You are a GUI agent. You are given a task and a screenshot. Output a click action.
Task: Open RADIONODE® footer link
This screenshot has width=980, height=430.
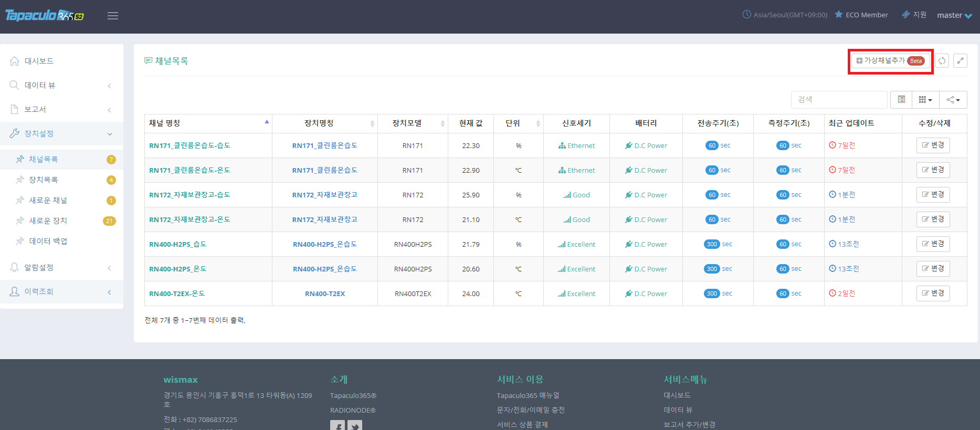click(353, 410)
